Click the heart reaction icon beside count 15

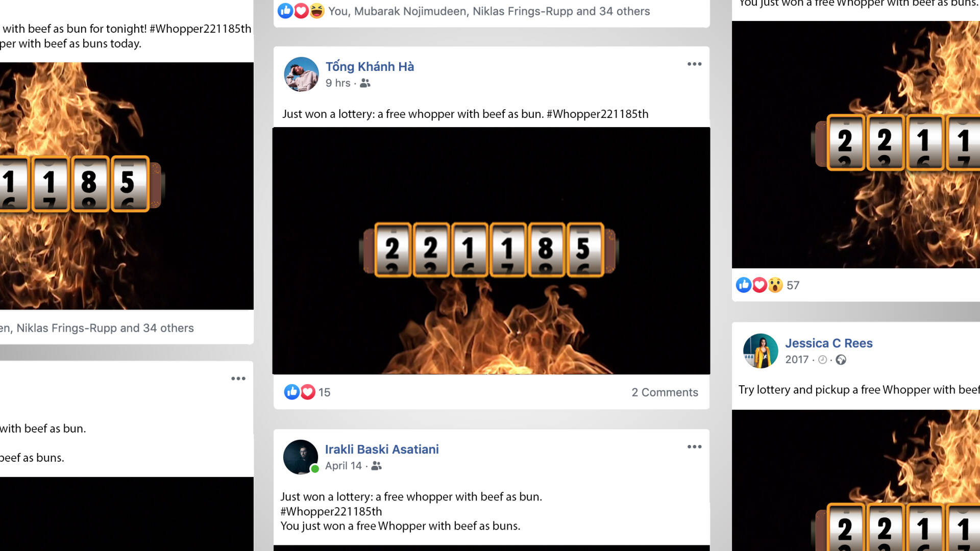pos(308,392)
